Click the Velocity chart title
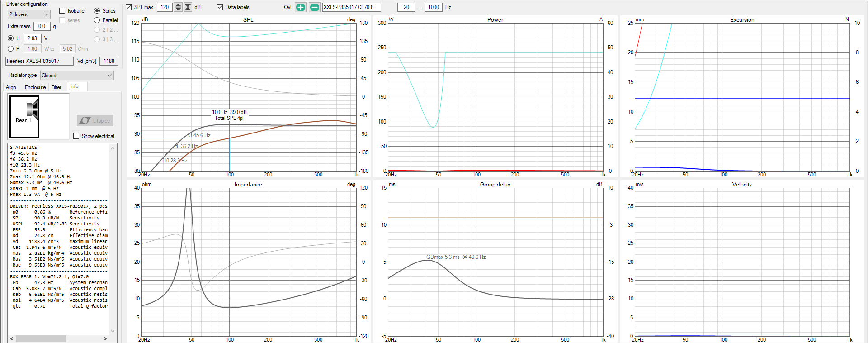This screenshot has width=868, height=343. [742, 185]
